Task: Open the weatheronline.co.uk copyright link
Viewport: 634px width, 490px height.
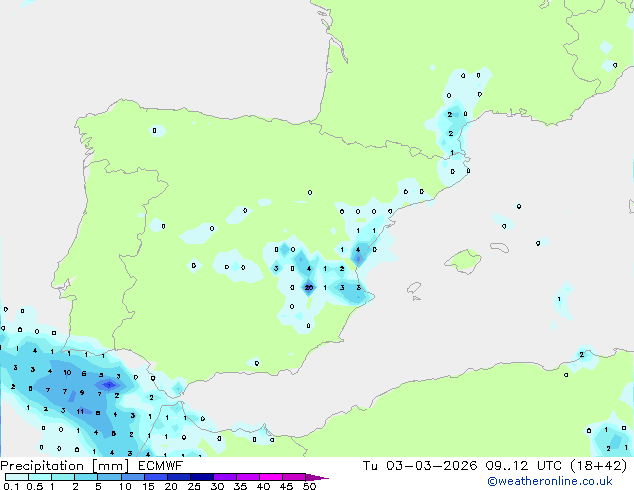Action: [550, 481]
